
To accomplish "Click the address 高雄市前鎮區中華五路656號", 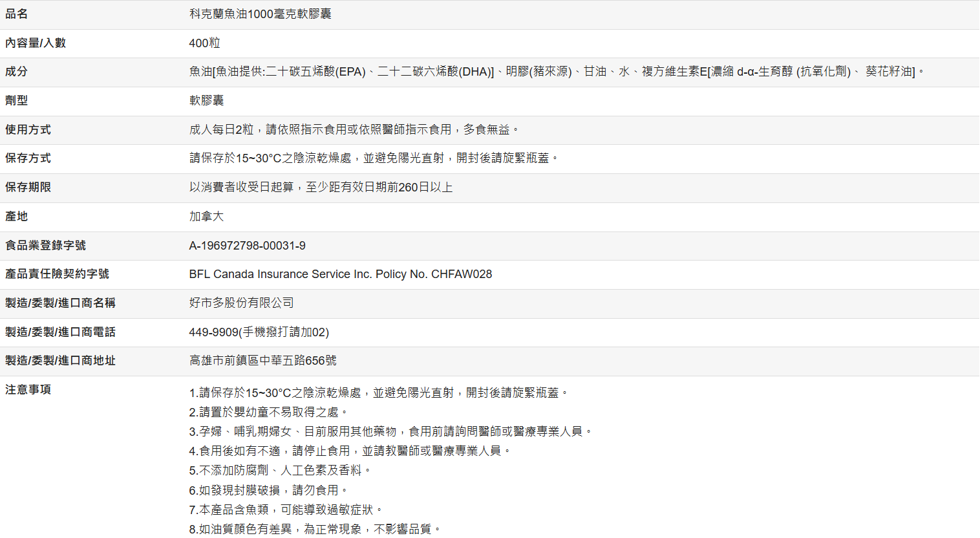I will click(262, 361).
